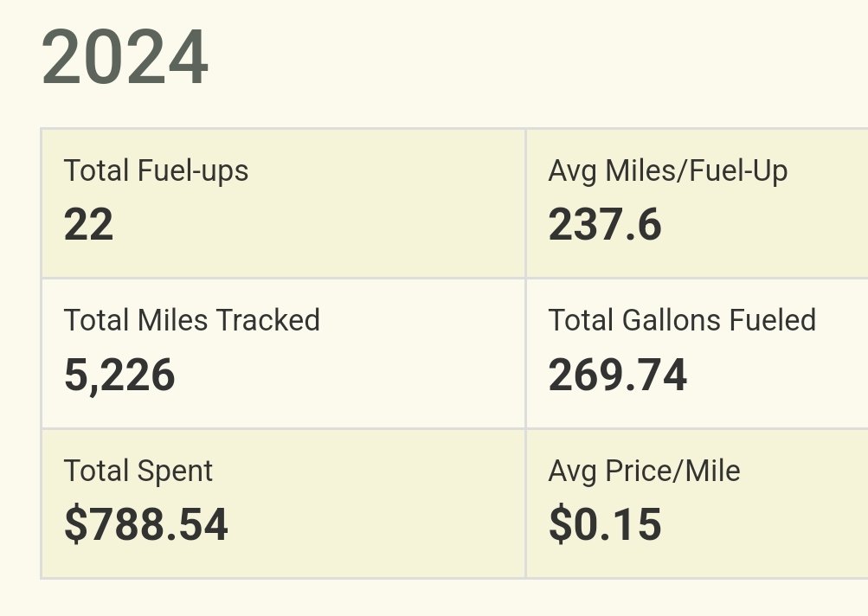Click the 2024 year heading

click(x=125, y=58)
